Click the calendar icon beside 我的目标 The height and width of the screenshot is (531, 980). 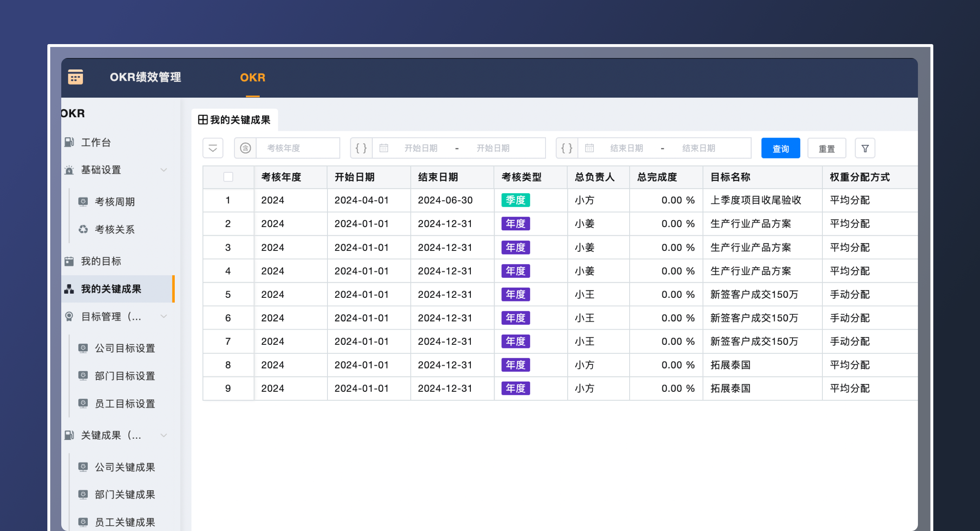coord(69,261)
